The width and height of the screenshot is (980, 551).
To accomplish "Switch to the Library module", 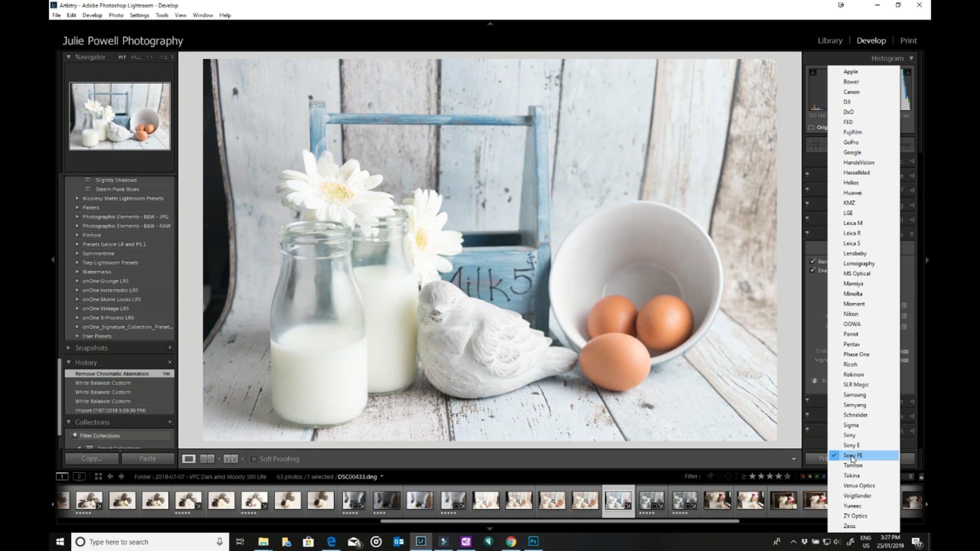I will 830,40.
